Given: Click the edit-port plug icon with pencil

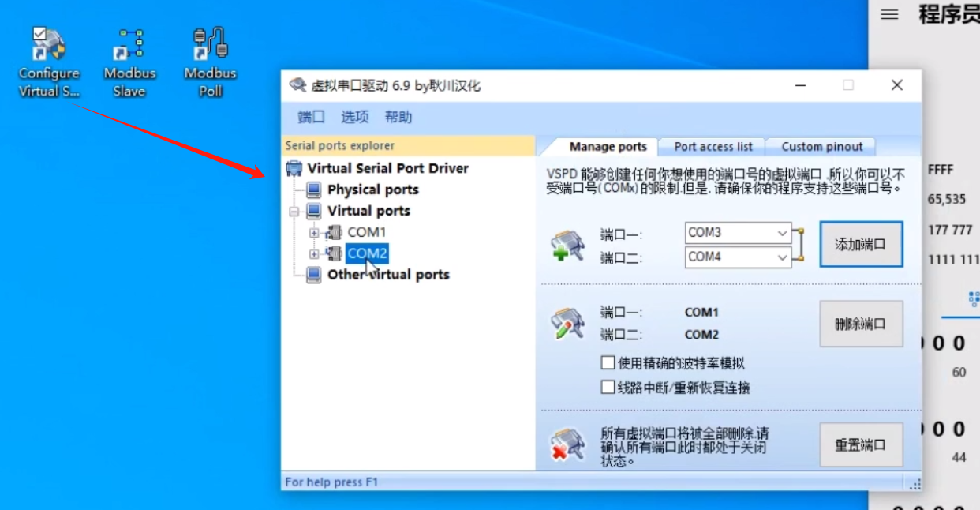Looking at the screenshot, I should tap(567, 324).
